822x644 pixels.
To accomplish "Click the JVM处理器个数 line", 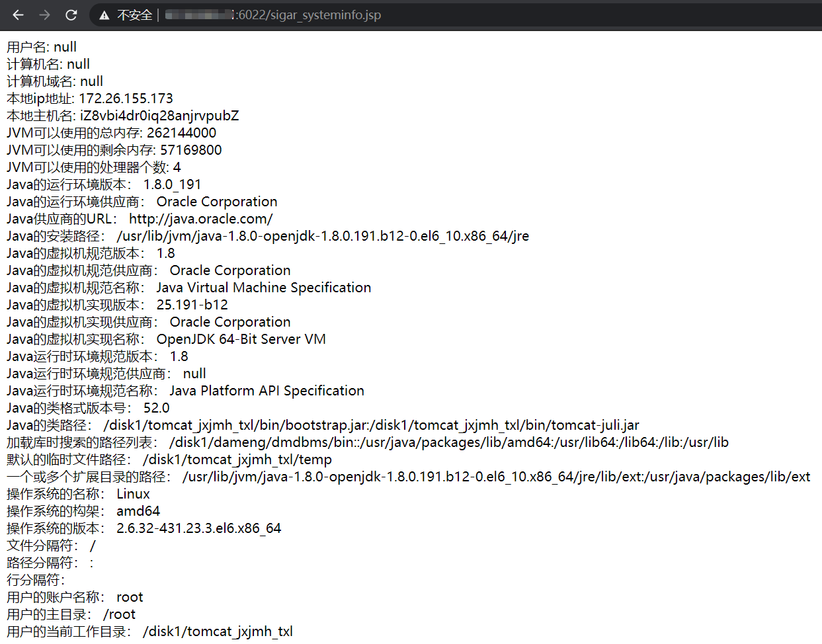I will 94,167.
